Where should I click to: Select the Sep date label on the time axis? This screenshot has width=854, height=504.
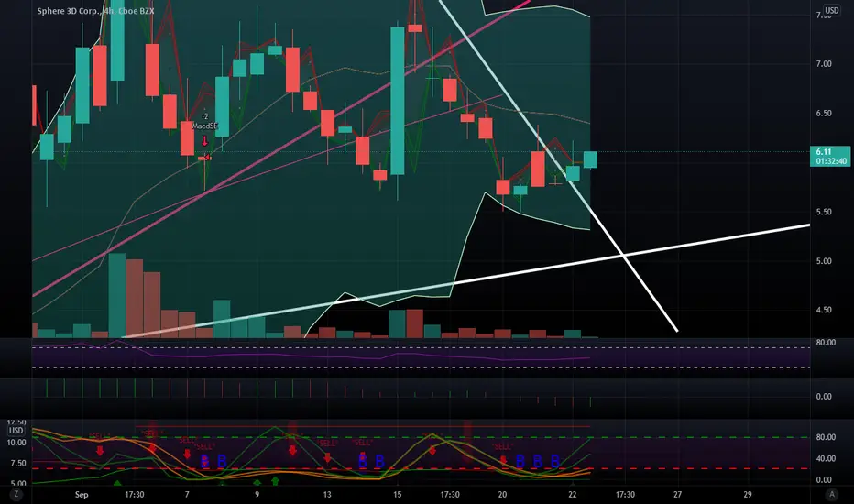tap(82, 494)
